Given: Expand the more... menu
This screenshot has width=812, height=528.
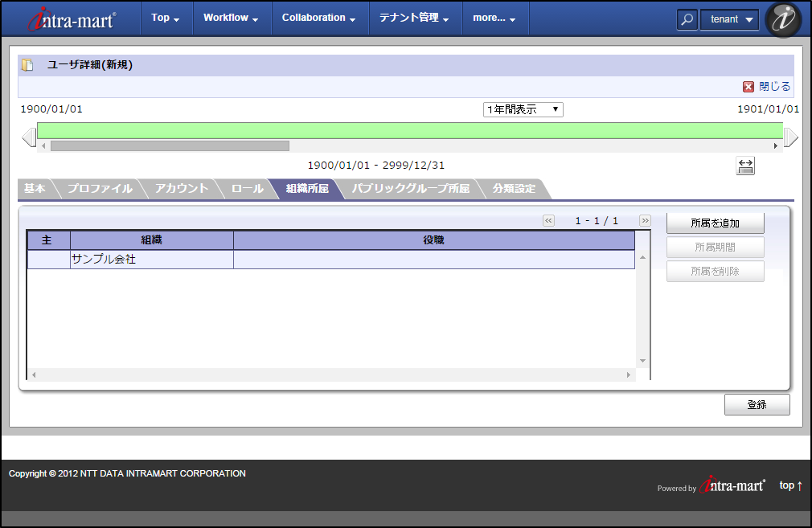Looking at the screenshot, I should [x=494, y=18].
